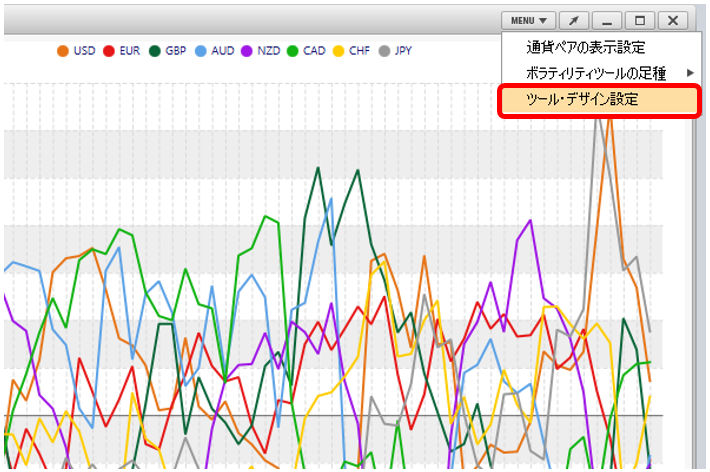The image size is (710, 472).
Task: Toggle the AUD blue legend marker
Action: 201,51
